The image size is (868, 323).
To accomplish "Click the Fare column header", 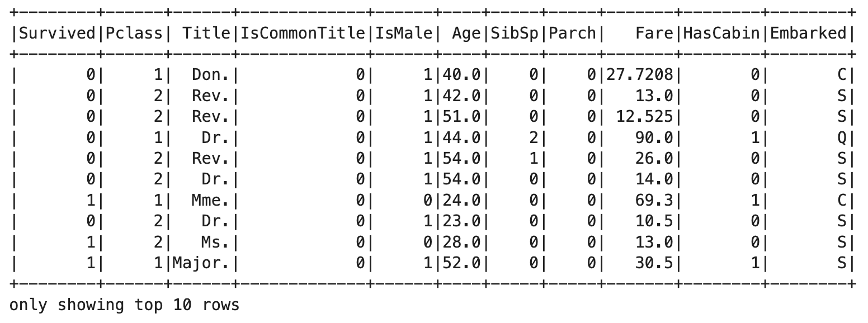I will point(654,34).
